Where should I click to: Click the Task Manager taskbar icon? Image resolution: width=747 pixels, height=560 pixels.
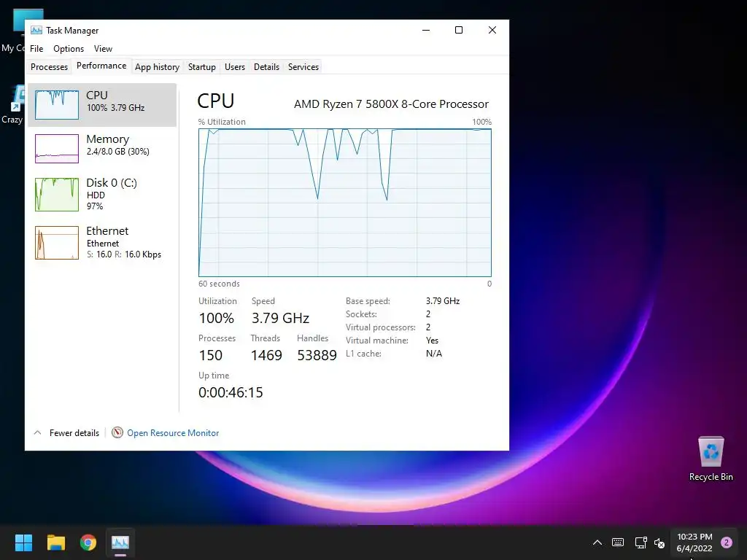pyautogui.click(x=120, y=542)
